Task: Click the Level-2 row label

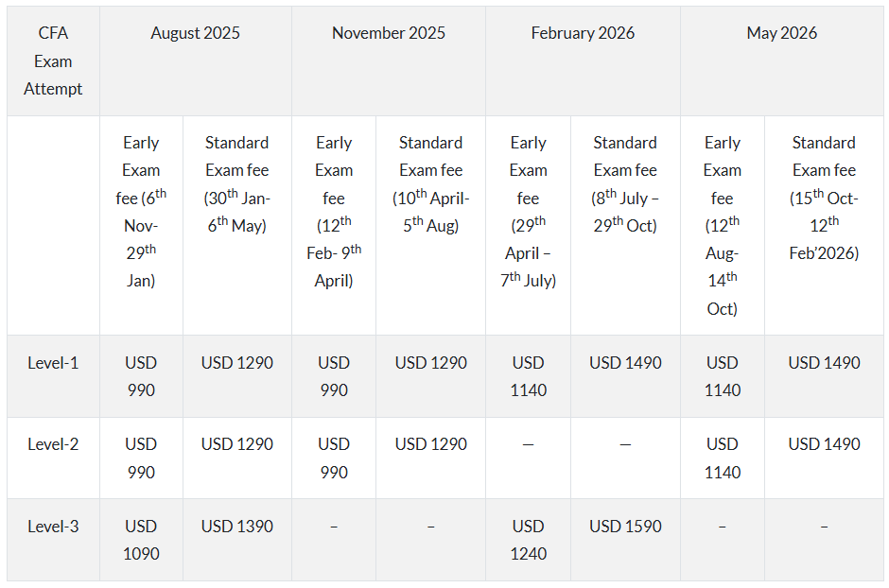Action: click(53, 444)
